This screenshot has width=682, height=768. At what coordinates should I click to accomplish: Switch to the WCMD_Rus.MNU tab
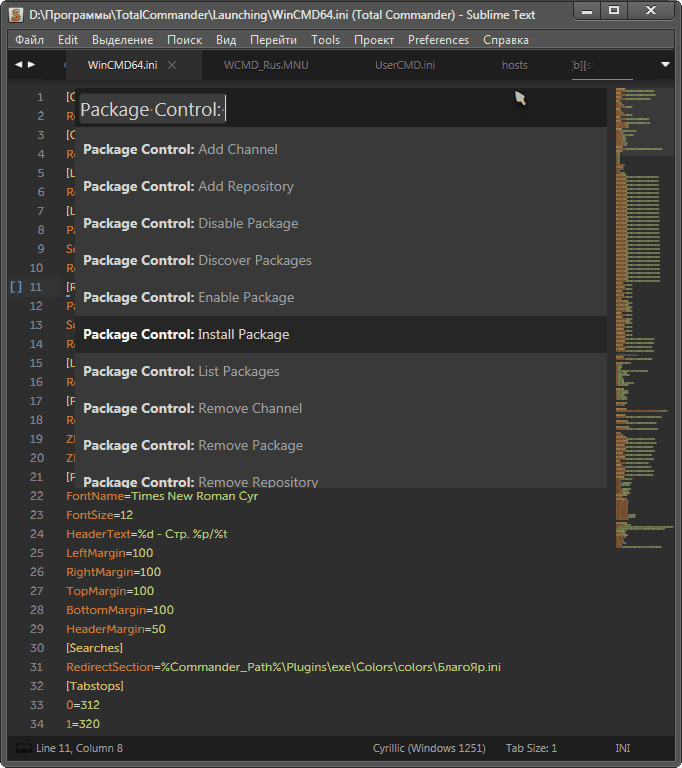[x=266, y=65]
